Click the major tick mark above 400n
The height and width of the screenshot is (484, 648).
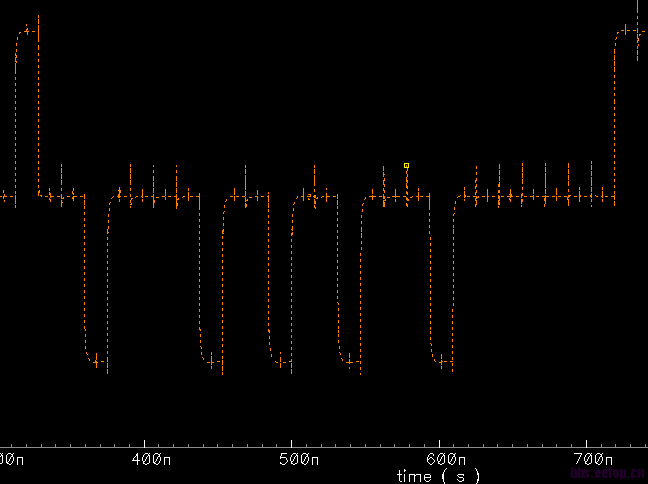(x=144, y=443)
